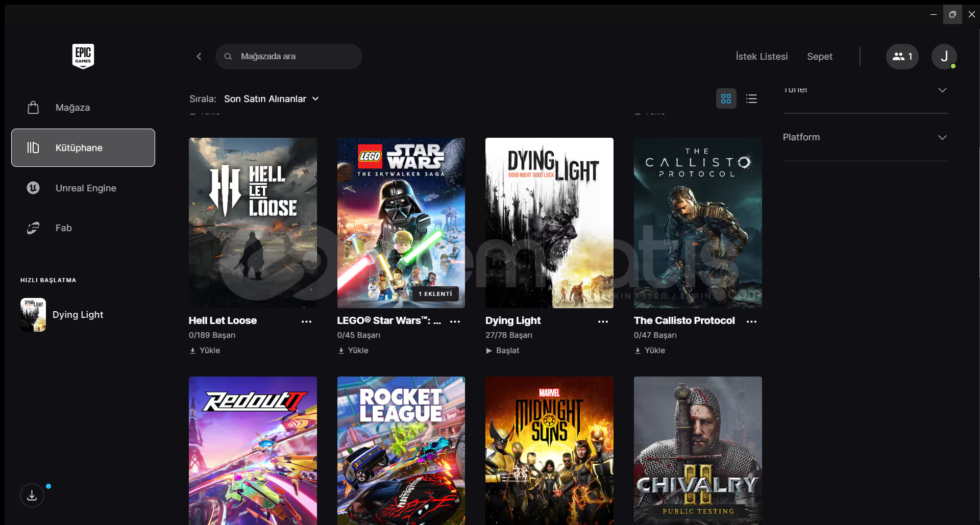
Task: Click the Mağazada ara search field
Action: [x=289, y=56]
